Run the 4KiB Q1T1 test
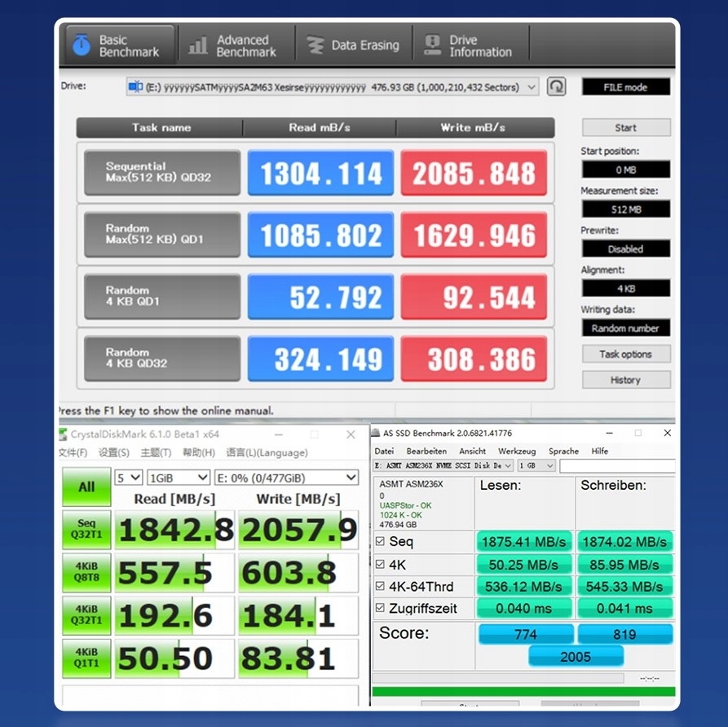The image size is (728, 727). [x=86, y=658]
